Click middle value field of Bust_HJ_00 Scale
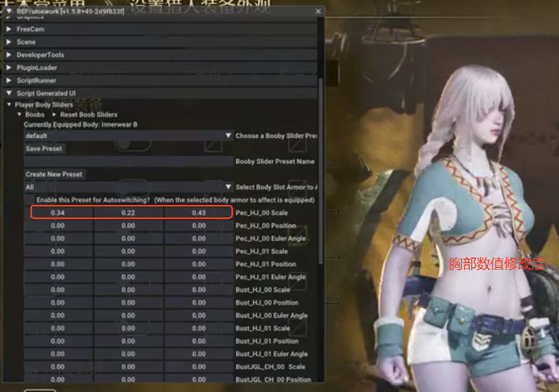Screen dimensions: 559x392 [x=128, y=290]
